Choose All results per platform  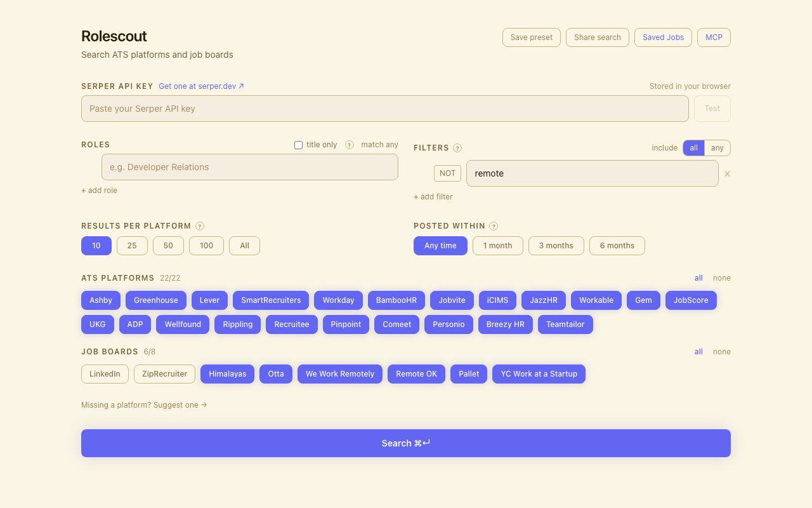(x=244, y=246)
